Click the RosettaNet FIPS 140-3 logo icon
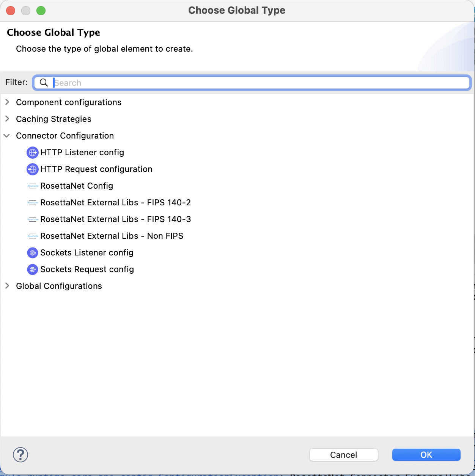 [33, 219]
